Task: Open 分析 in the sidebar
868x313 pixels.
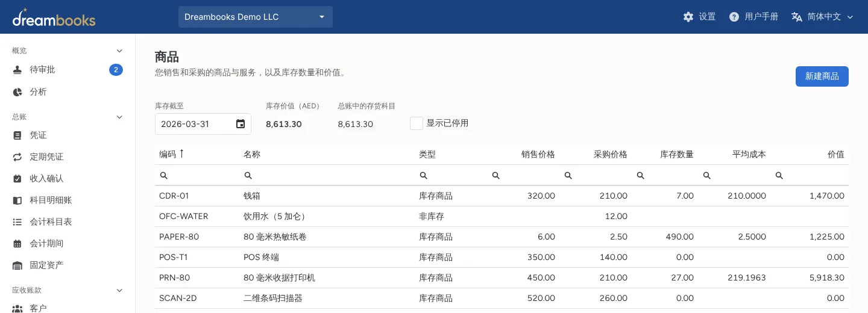Action: (68, 92)
